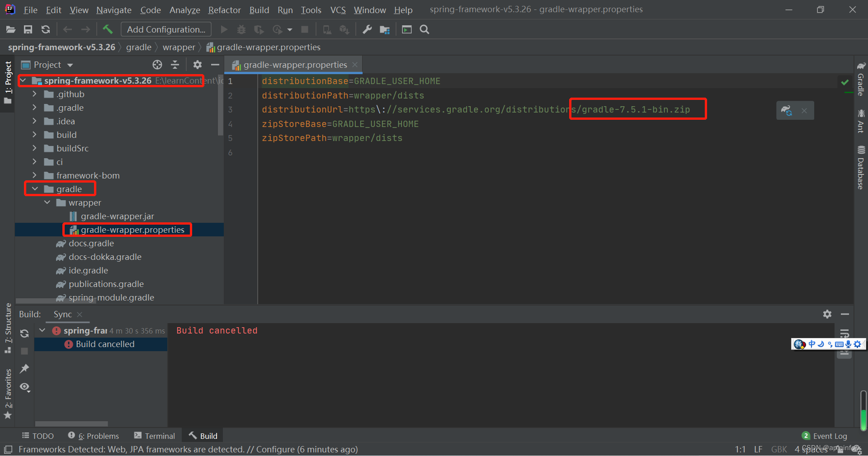Click wrapper in the breadcrumb path

(x=179, y=47)
